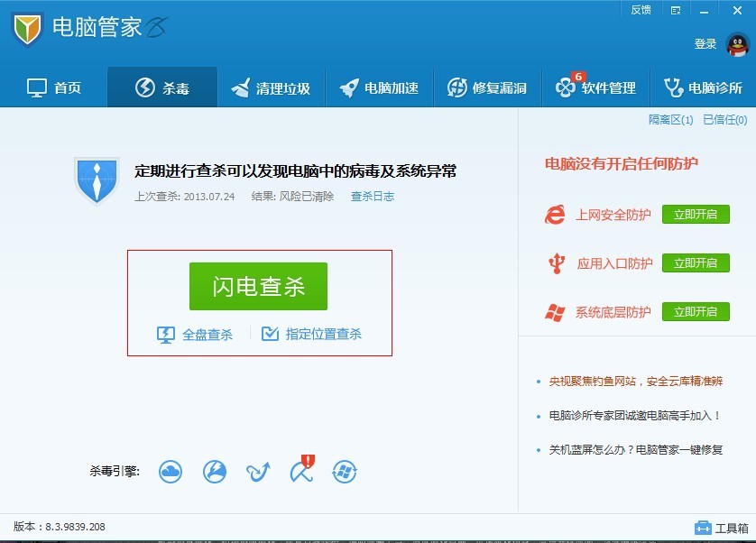Enable 上网安全防护 web protection

696,215
